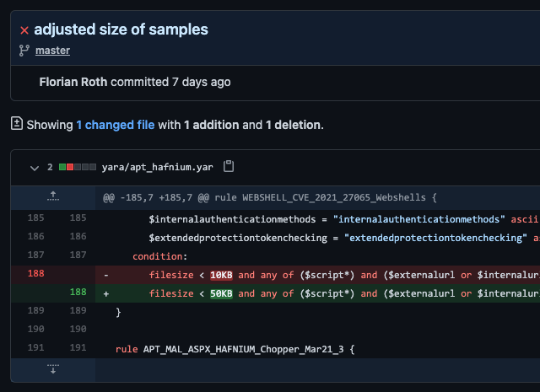Click the hunk header @@ -185,7 +185,7
540x392 pixels.
coord(270,198)
